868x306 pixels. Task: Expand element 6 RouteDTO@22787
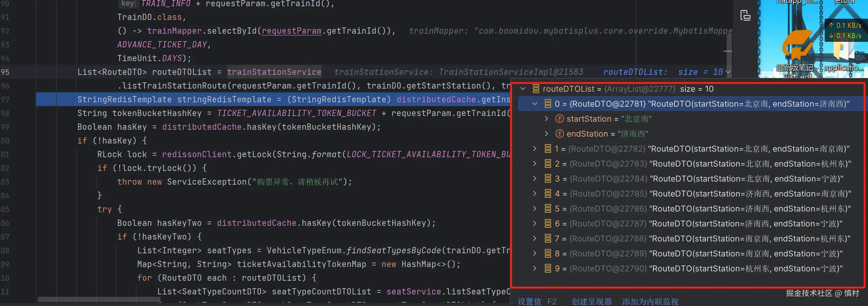tap(535, 224)
